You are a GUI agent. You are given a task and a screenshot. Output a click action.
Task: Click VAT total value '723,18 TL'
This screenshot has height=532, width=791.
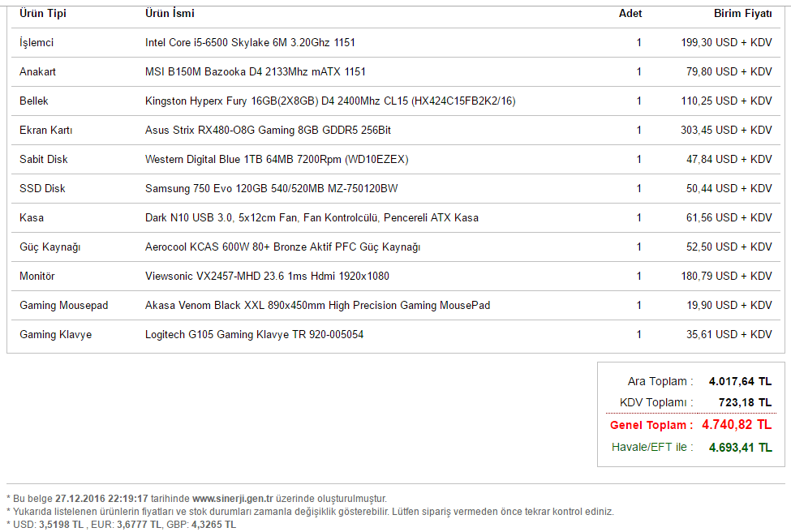coord(745,403)
